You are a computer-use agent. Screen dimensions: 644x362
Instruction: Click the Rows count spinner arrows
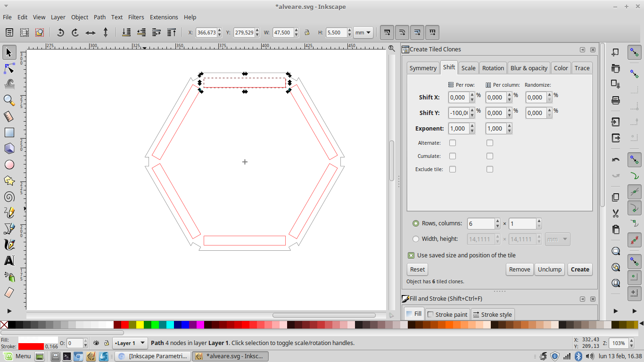[497, 223]
